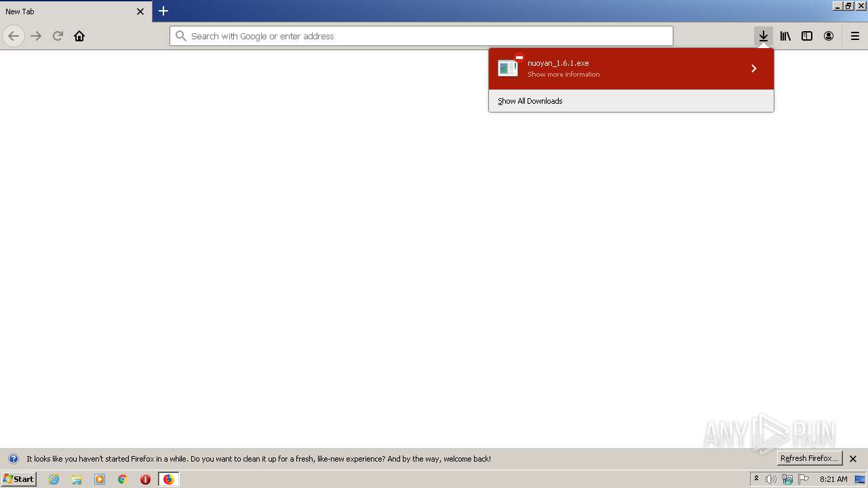Open the Firefox Account icon

[x=829, y=36]
